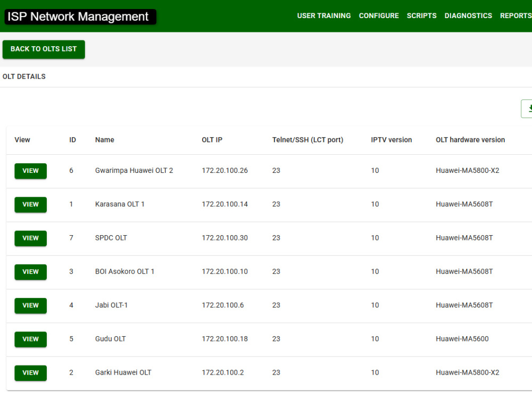View details for Gudu OLT
The height and width of the screenshot is (399, 532).
pos(30,339)
